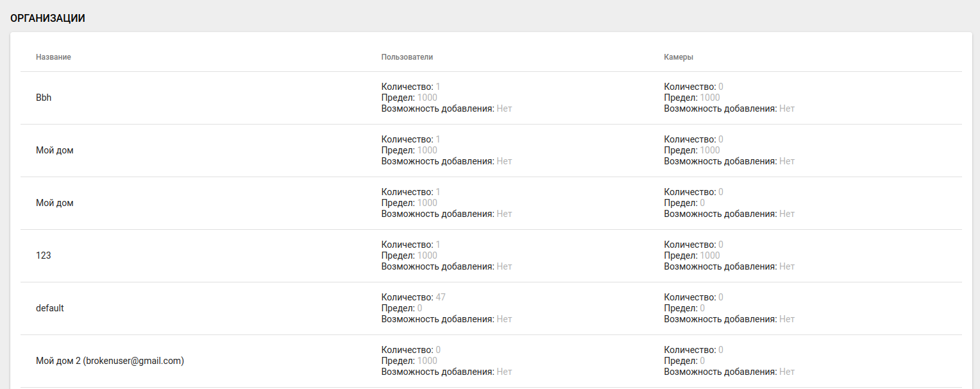Viewport: 980px width, 389px height.
Task: Click the Название column header
Action: [53, 57]
